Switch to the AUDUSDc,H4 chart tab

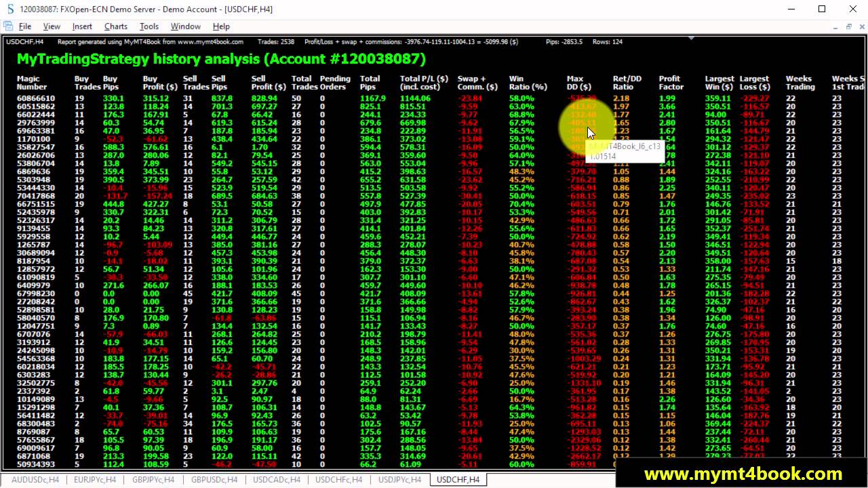pyautogui.click(x=34, y=480)
